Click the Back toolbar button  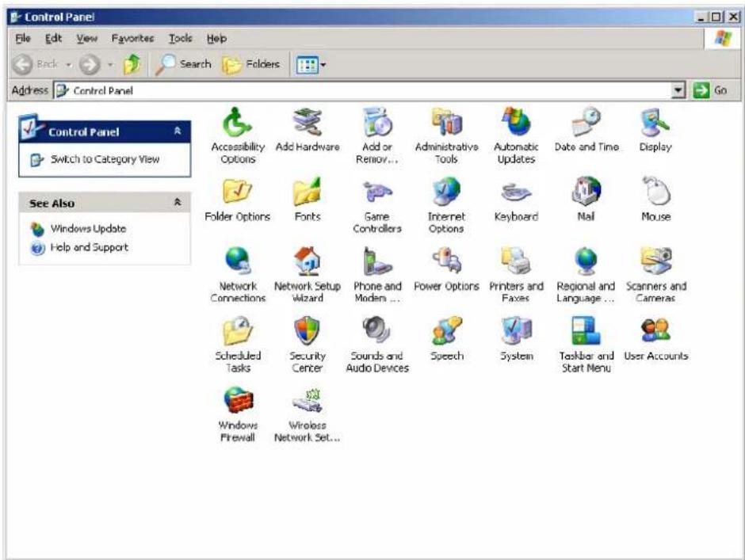click(35, 64)
